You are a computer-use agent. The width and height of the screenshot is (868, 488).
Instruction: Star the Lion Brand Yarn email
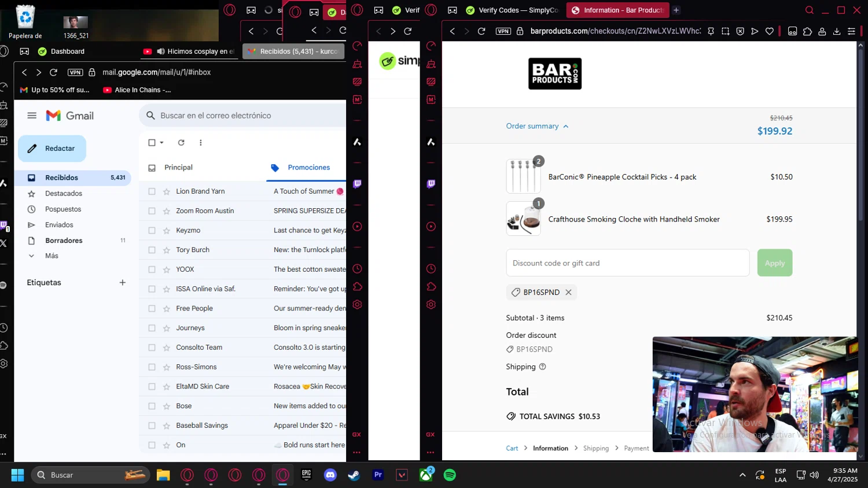tap(167, 191)
